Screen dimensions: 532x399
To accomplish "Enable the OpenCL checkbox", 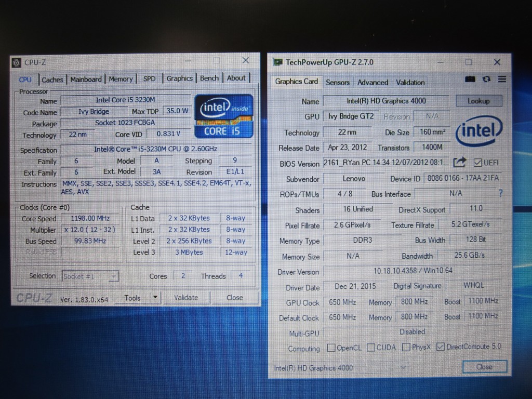I will point(331,348).
